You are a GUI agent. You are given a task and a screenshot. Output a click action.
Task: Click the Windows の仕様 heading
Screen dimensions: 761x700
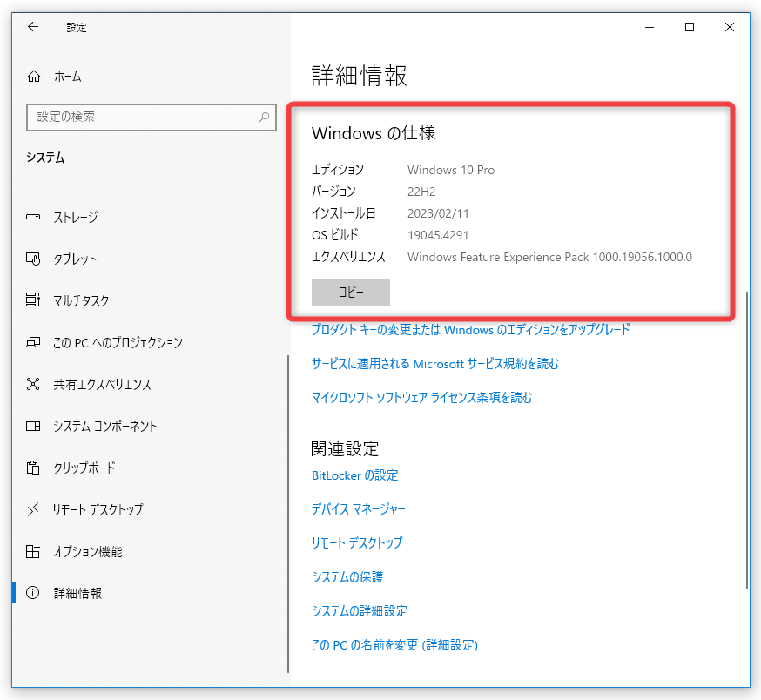(374, 132)
